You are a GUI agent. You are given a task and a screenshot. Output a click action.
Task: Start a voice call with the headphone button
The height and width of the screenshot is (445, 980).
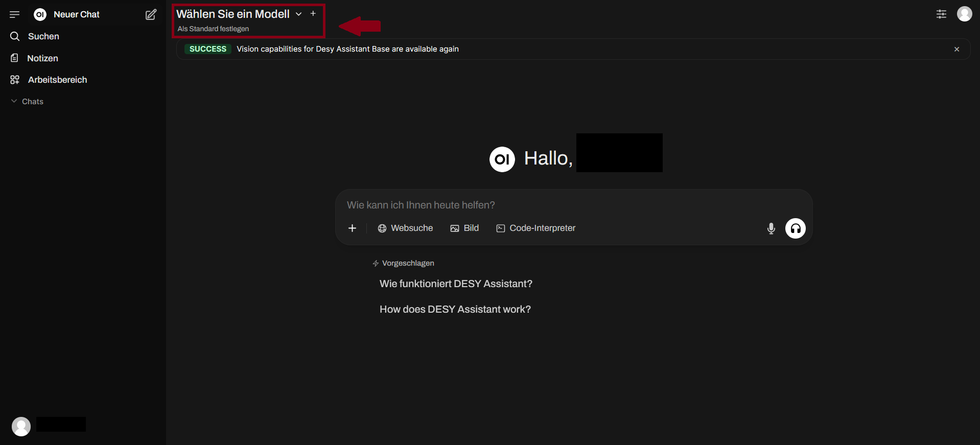pos(796,228)
